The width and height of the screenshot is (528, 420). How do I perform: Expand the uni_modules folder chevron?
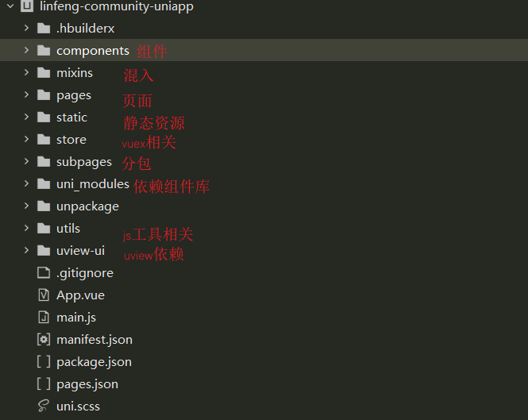(x=26, y=184)
